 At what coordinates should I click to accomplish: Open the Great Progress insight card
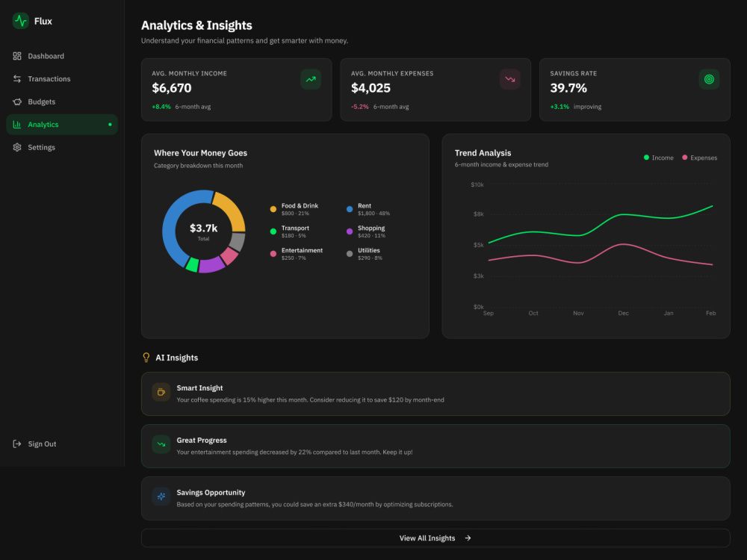436,447
